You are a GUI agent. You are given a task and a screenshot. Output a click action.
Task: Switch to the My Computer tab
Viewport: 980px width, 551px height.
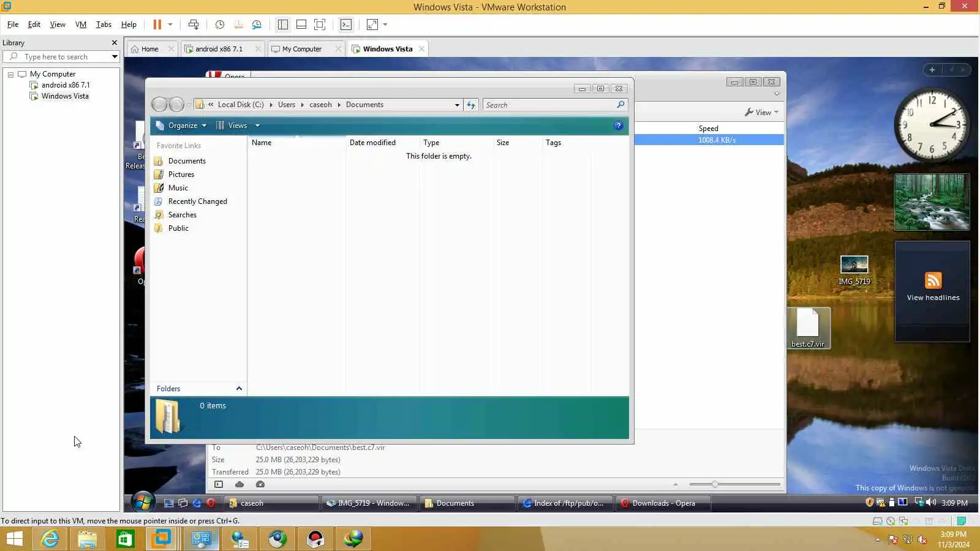[x=302, y=49]
